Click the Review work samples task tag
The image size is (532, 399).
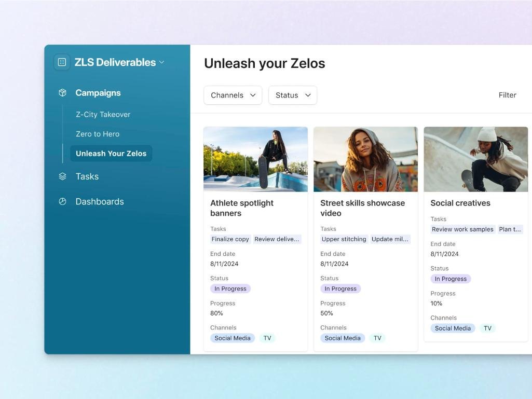tap(463, 229)
